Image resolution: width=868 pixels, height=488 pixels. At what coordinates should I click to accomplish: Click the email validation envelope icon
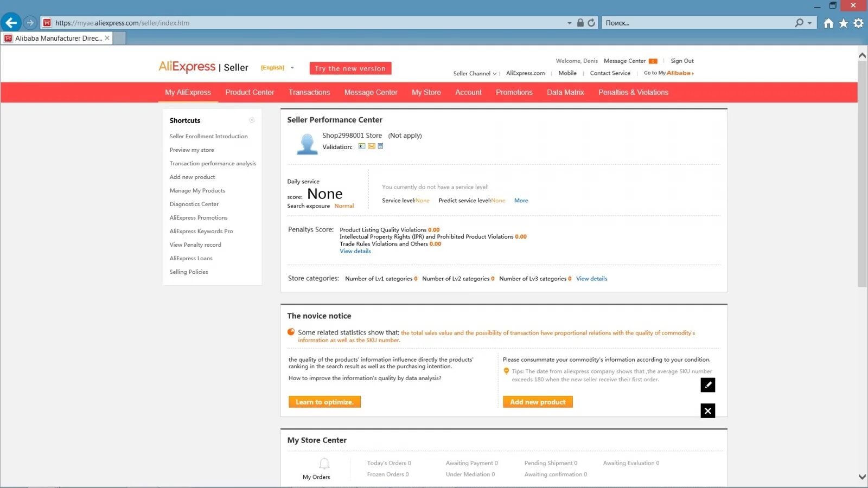tap(372, 146)
